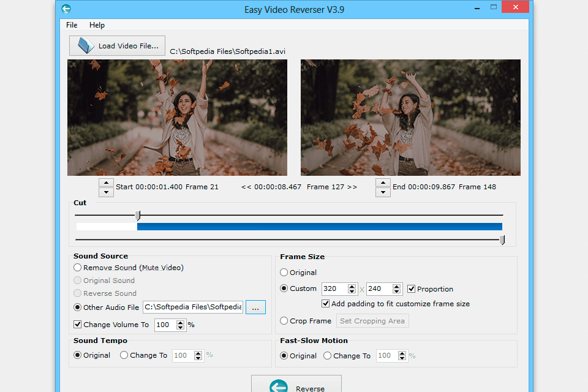Click the audio file path field

point(193,307)
